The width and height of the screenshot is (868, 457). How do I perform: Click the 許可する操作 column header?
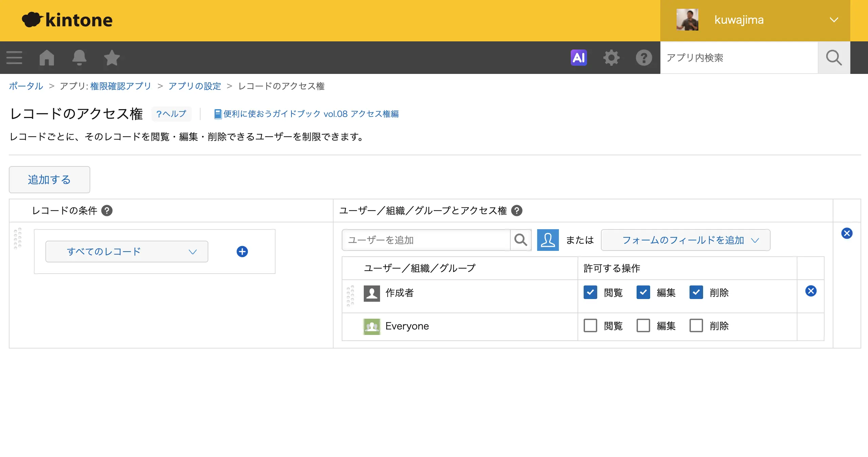(x=612, y=268)
